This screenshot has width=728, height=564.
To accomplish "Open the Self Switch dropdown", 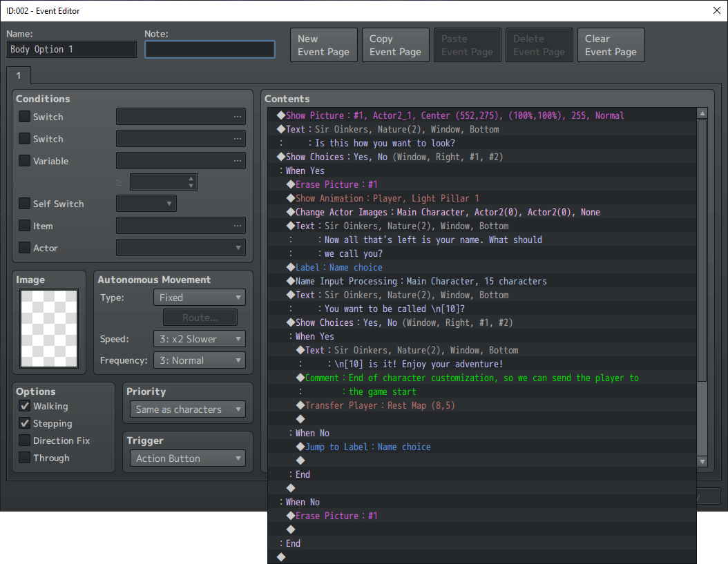I will (x=146, y=204).
